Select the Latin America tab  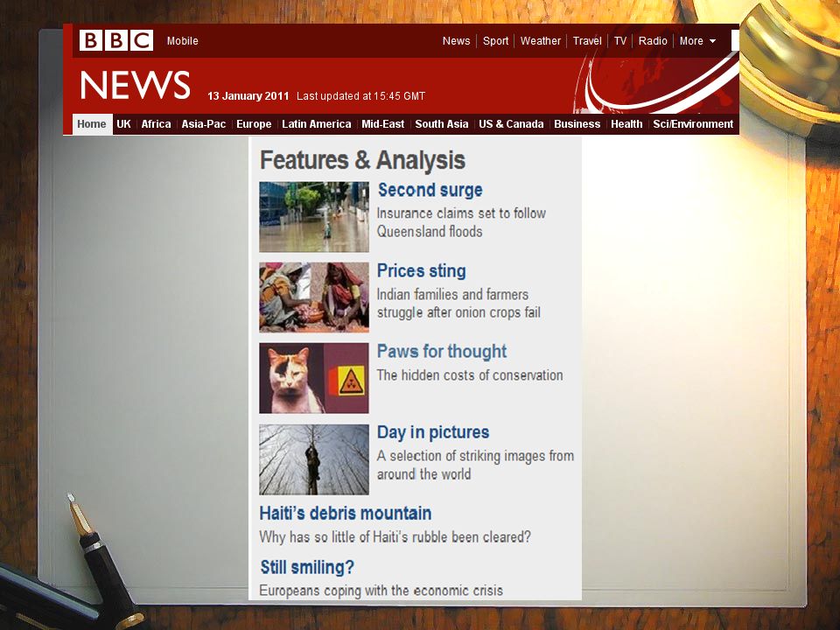click(x=317, y=123)
